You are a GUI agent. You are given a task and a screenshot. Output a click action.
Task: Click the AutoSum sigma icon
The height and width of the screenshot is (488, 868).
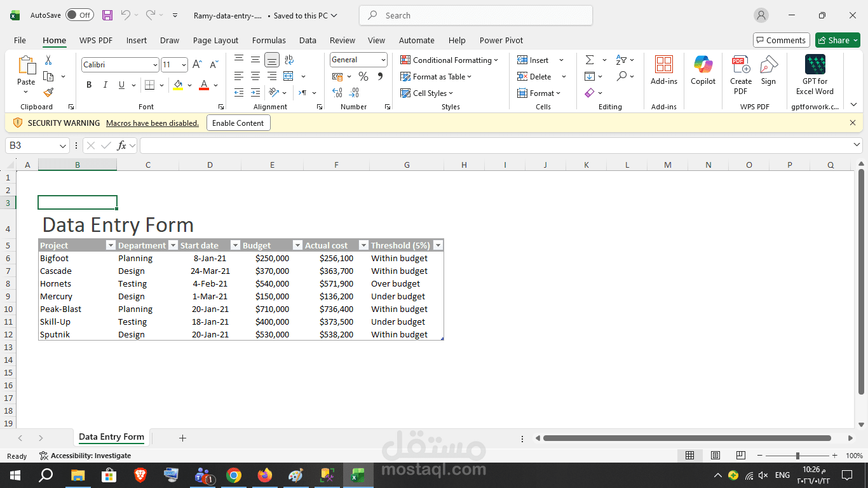(x=590, y=60)
